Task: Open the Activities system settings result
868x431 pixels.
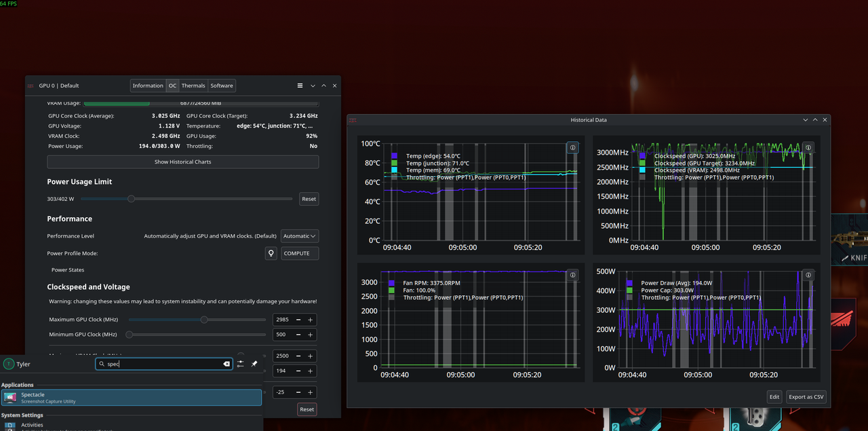Action: [132, 426]
